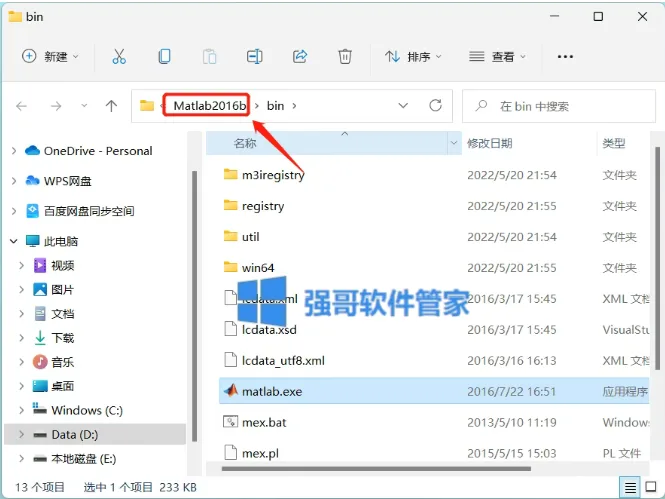Open 百度网盘同步空间 in sidebar
The height and width of the screenshot is (499, 665).
(89, 211)
